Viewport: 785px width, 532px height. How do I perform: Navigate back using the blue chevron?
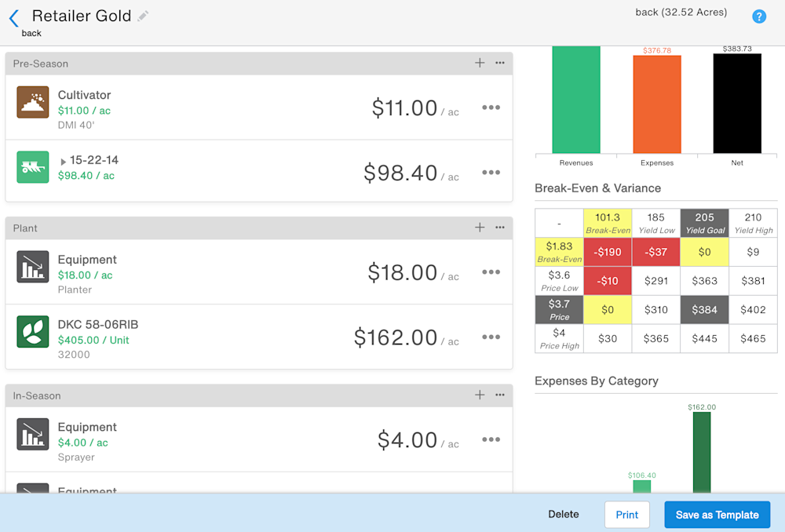coord(13,19)
